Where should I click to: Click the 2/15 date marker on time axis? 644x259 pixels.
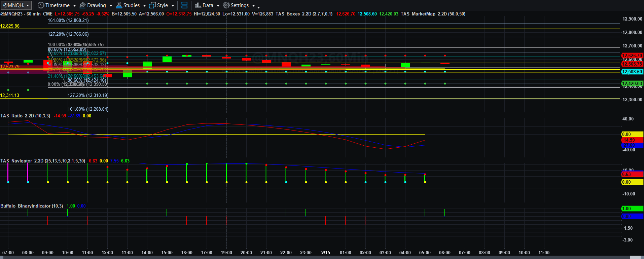click(325, 253)
